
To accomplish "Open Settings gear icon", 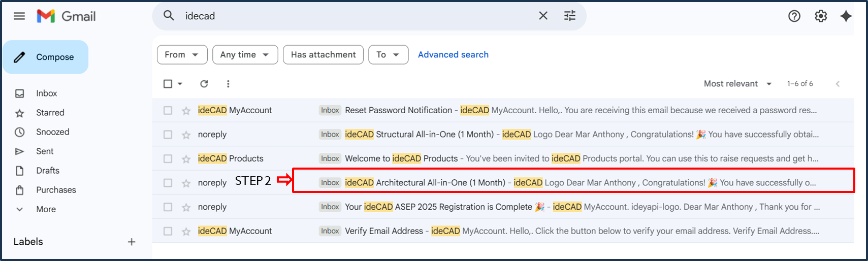I will coord(821,16).
